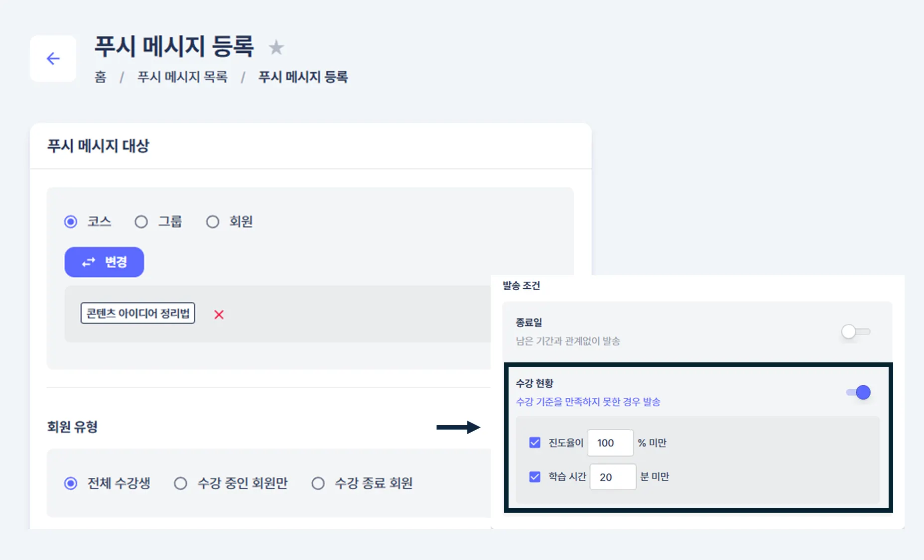Image resolution: width=924 pixels, height=560 pixels.
Task: Select 수강 중인 회원만 radio option
Action: point(180,483)
